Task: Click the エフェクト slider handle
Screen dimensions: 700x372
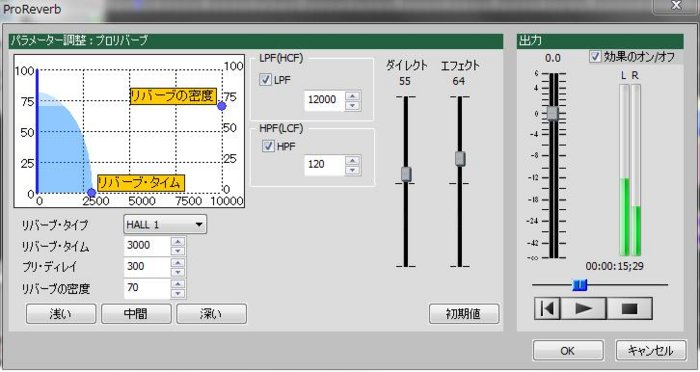Action: pyautogui.click(x=460, y=159)
